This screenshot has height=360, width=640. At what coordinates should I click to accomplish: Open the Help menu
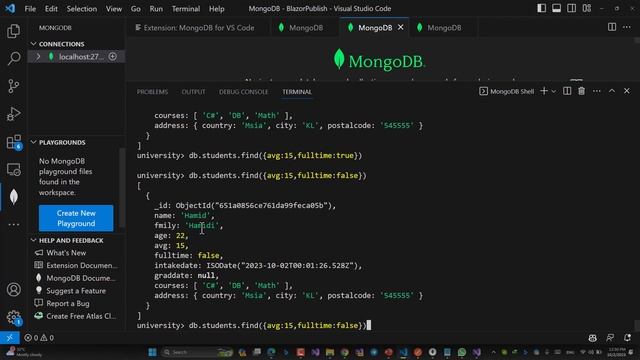click(216, 9)
